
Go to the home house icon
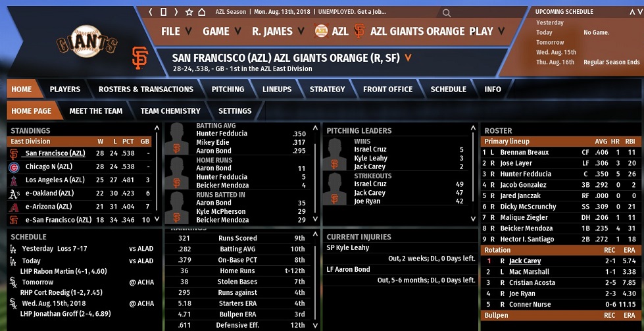(x=202, y=12)
